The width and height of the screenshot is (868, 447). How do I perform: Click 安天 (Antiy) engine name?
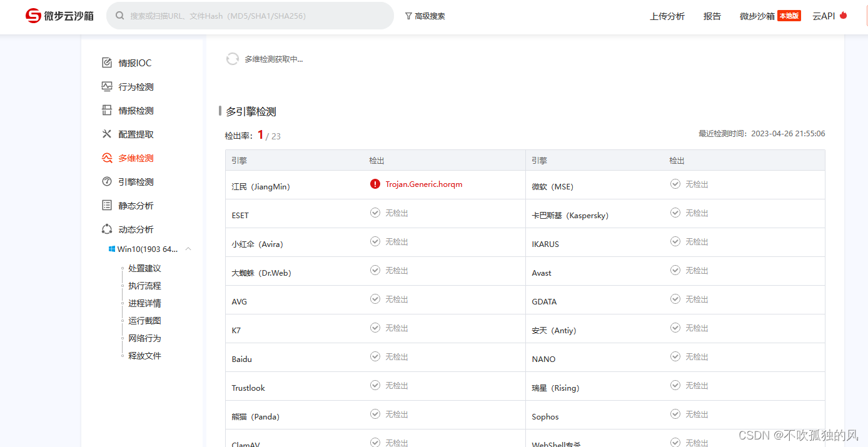(554, 330)
